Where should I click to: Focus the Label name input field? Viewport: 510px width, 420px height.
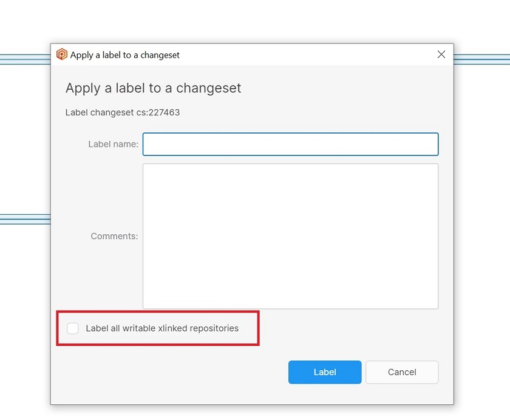click(290, 144)
